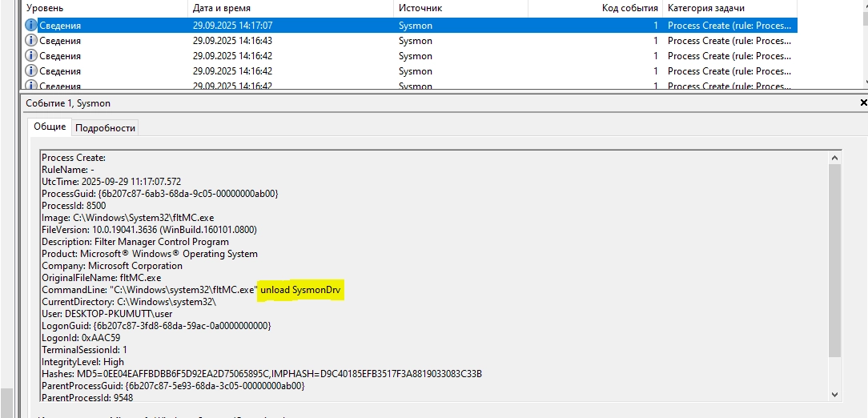The height and width of the screenshot is (418, 868).
Task: Click down arrow of details text scrollbar
Action: 835,394
